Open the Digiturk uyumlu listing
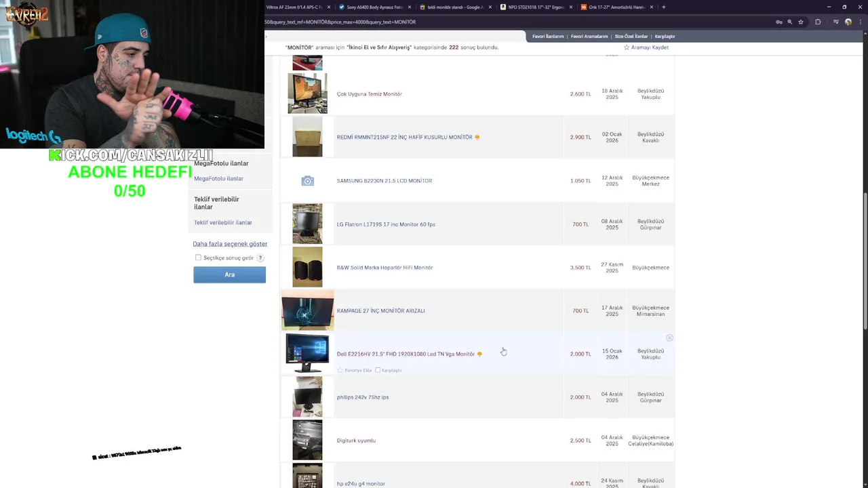Screen dimensions: 868x488 (x=356, y=441)
